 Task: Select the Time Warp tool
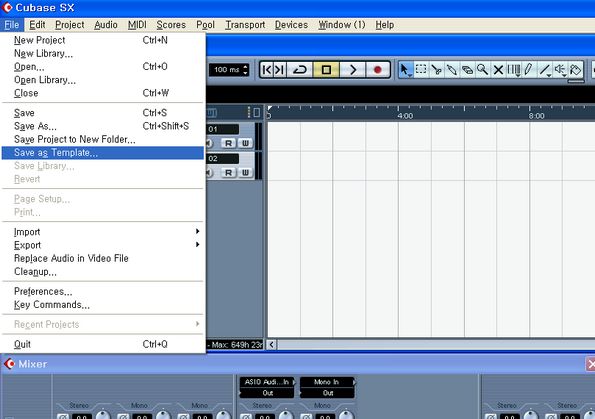(514, 69)
